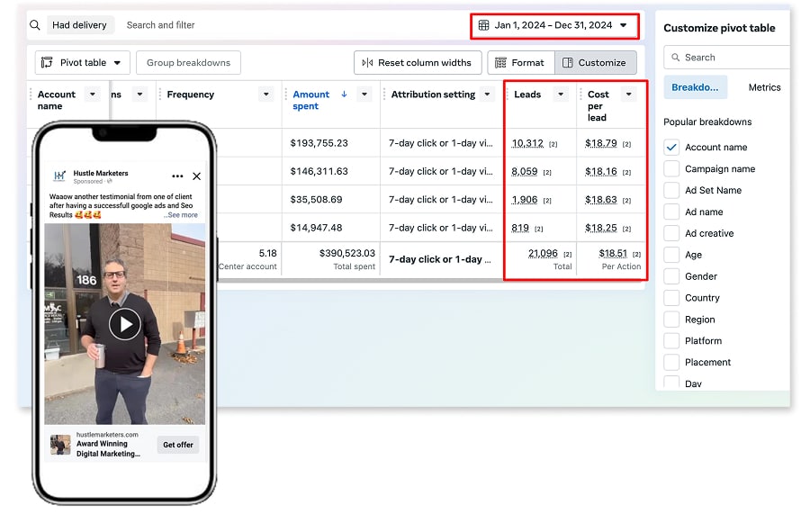
Task: Open the Account name column dropdown arrow
Action: click(x=93, y=94)
